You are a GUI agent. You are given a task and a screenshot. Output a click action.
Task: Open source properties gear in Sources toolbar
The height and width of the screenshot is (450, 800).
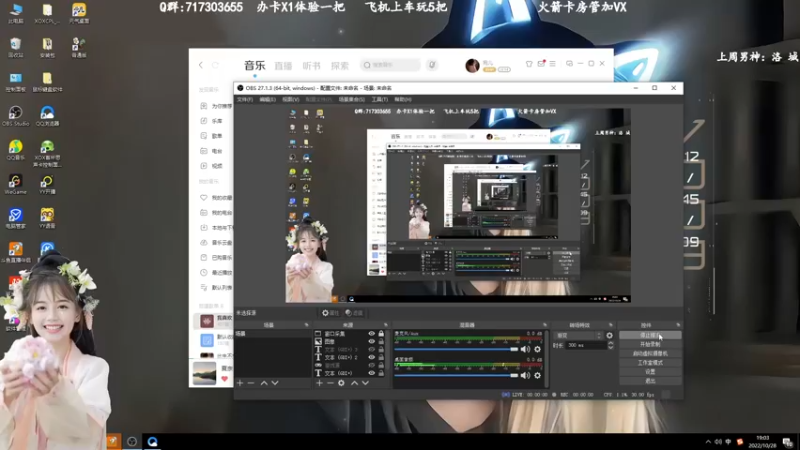point(341,383)
